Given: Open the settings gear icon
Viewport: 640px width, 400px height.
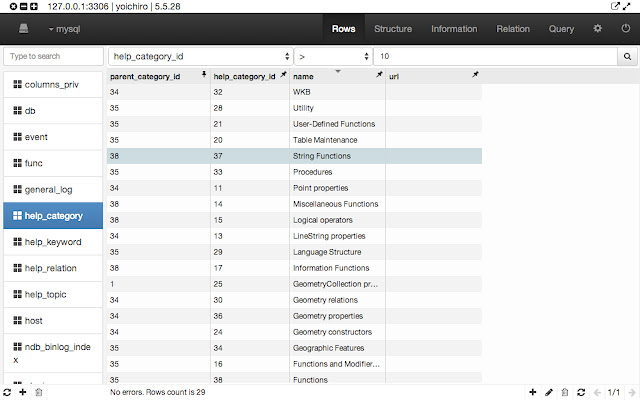Looking at the screenshot, I should pyautogui.click(x=598, y=29).
